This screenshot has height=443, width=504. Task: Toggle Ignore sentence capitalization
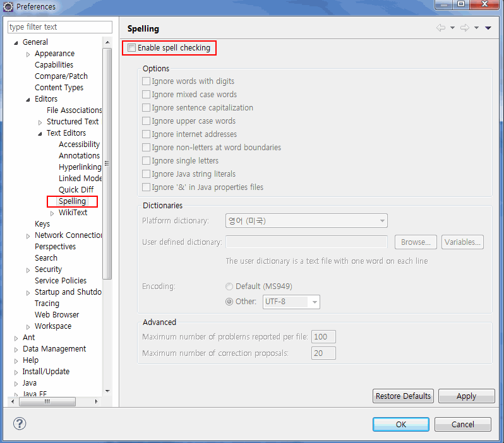click(x=147, y=107)
